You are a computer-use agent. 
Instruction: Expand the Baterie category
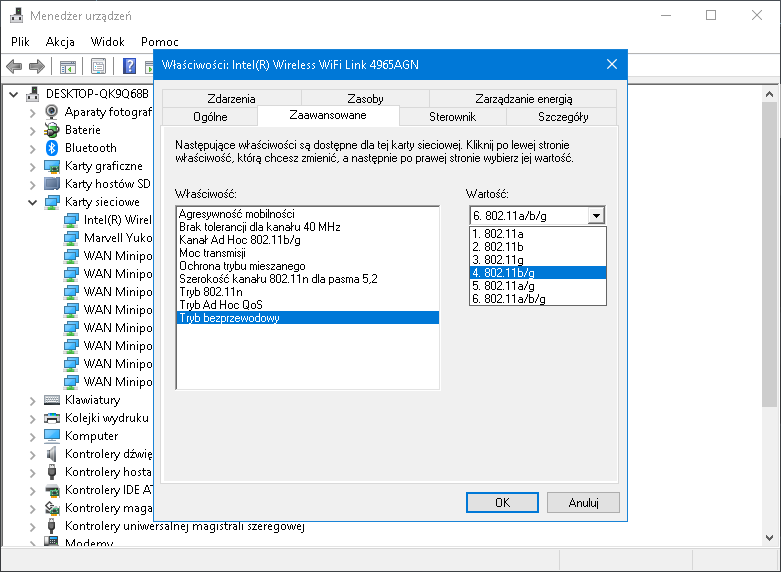(33, 130)
